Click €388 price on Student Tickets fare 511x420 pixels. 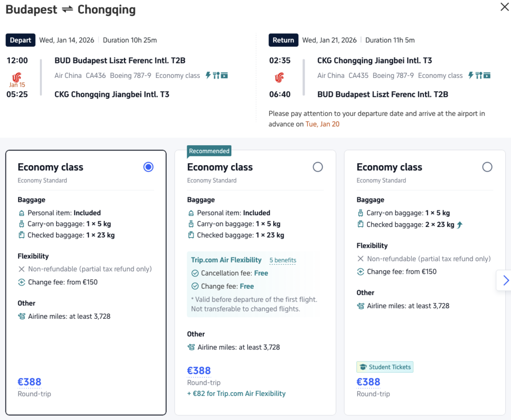pos(368,382)
